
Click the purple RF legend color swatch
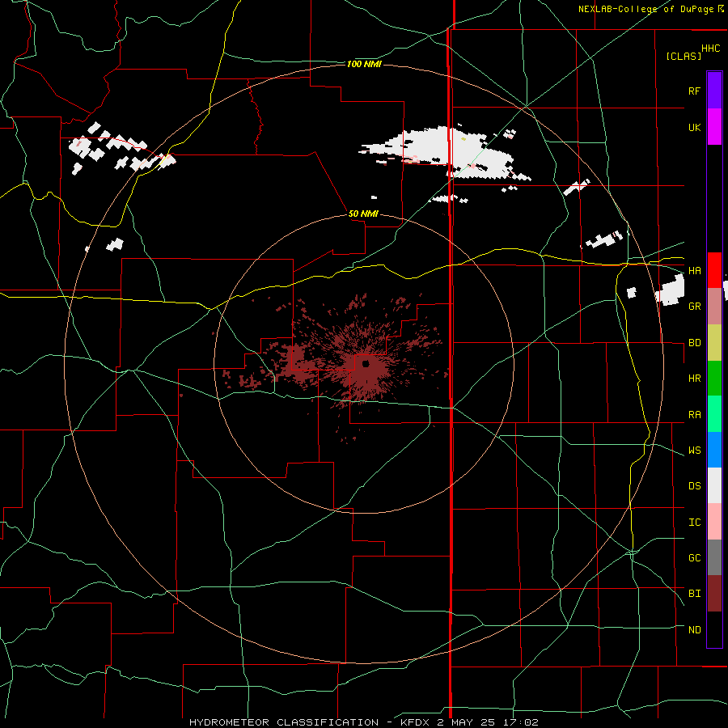(x=714, y=90)
